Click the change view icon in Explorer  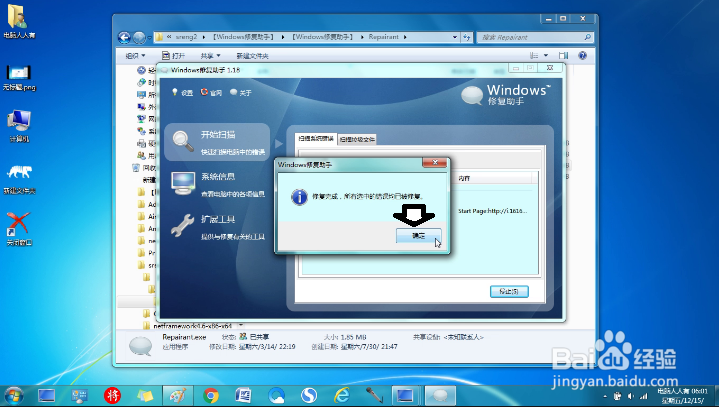[534, 55]
